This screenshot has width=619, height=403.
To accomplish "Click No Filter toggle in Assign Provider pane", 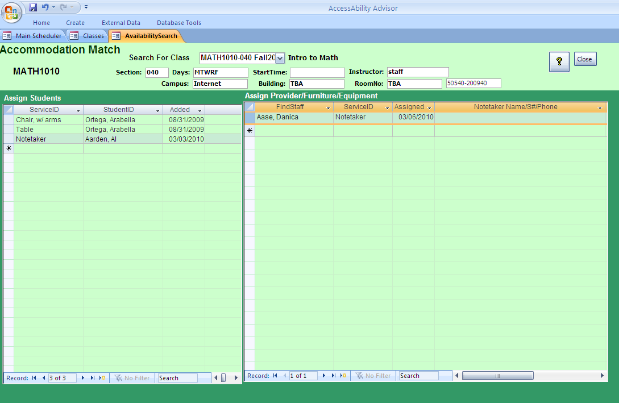I will tap(372, 375).
